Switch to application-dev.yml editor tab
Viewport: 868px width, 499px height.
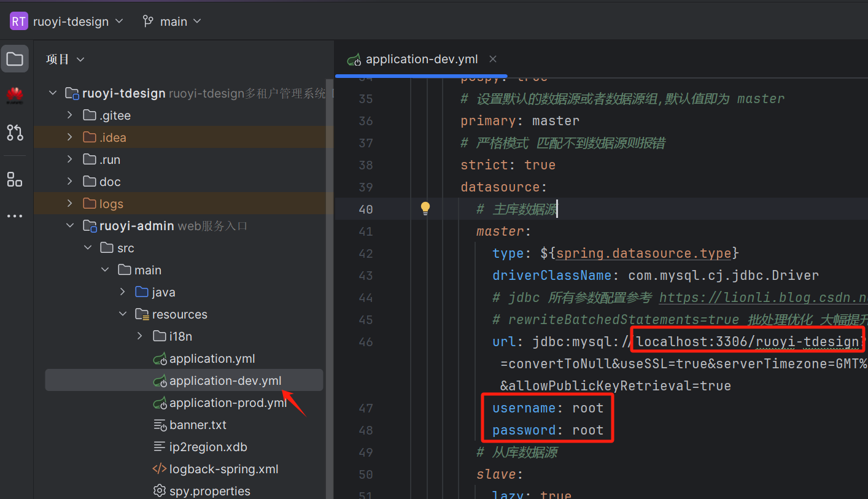(421, 60)
